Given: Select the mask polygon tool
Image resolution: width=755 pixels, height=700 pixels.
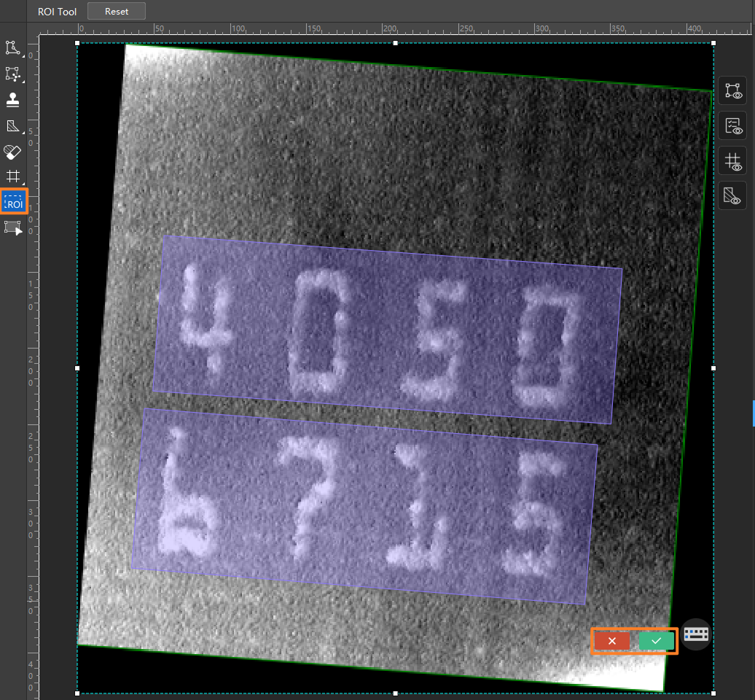Looking at the screenshot, I should point(12,126).
